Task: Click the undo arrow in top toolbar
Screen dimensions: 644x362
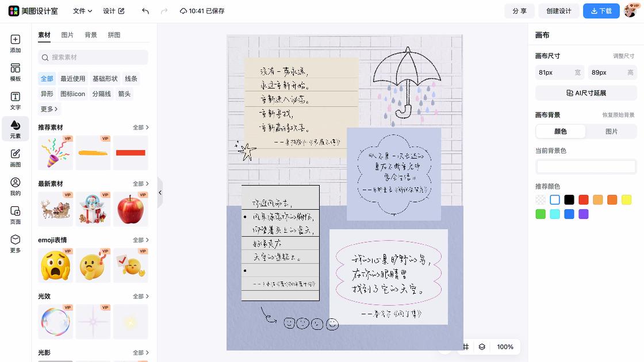Action: [145, 11]
